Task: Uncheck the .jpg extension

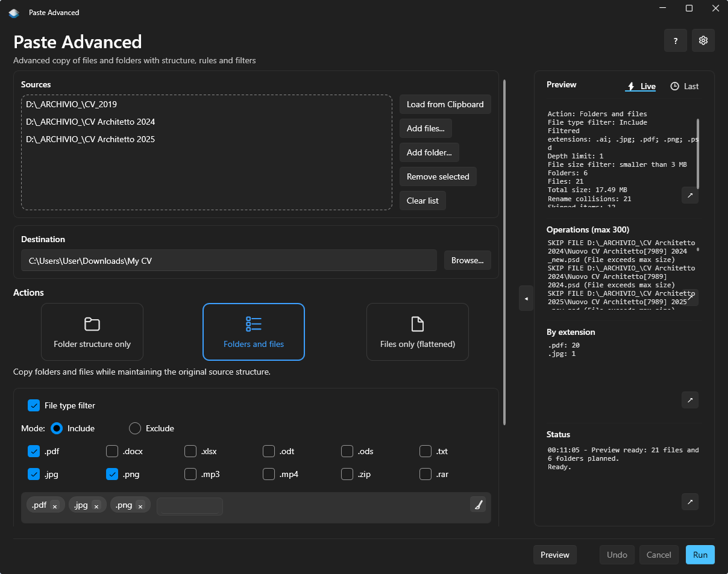Action: 34,474
